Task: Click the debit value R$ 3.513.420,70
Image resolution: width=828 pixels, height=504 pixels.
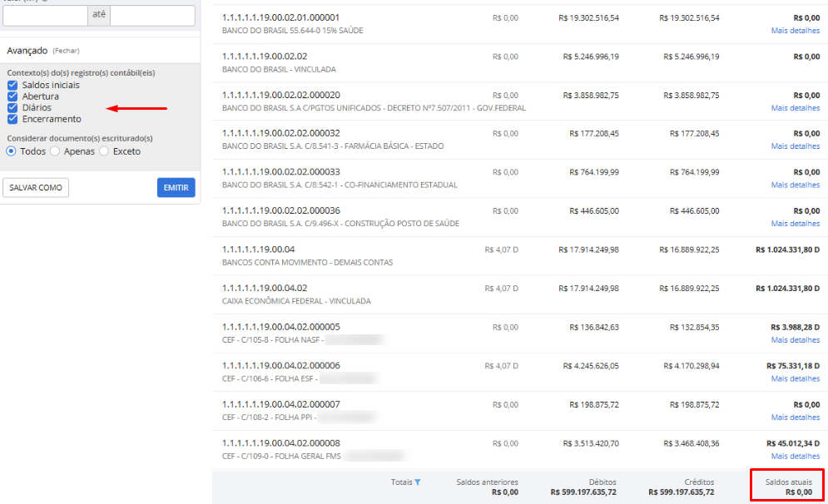Action: tap(591, 443)
